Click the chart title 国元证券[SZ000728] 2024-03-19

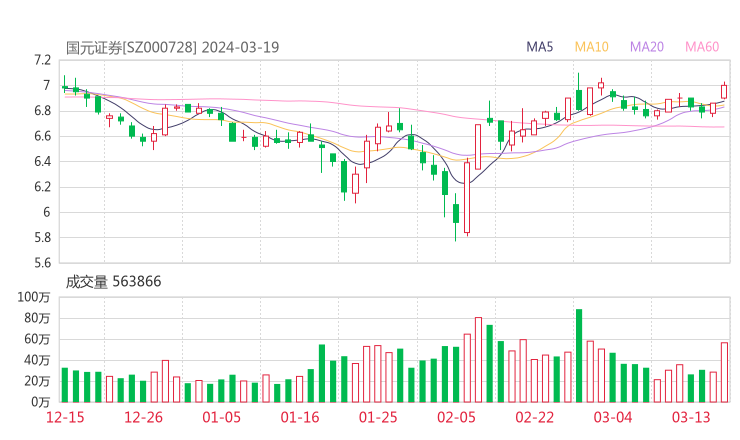click(x=172, y=47)
